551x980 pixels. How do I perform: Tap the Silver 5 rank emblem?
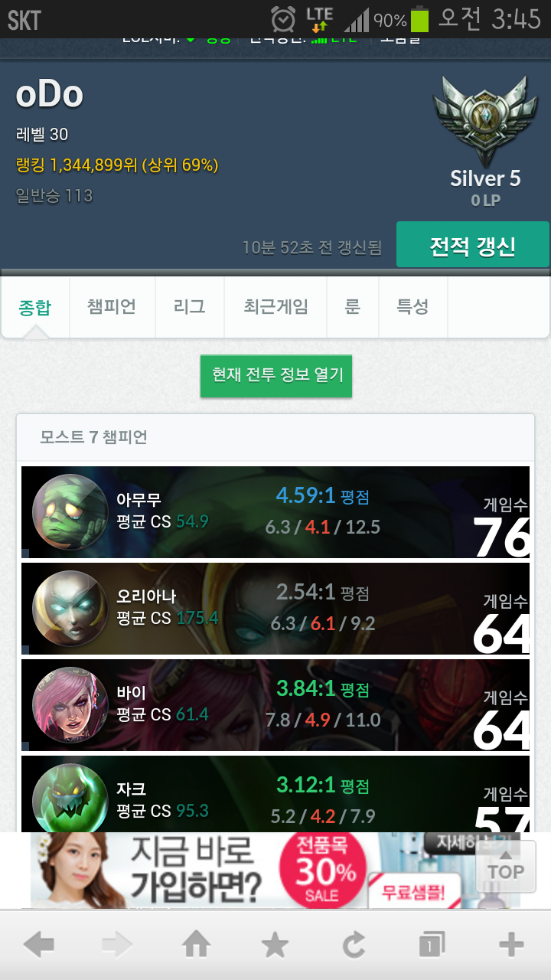[481, 119]
